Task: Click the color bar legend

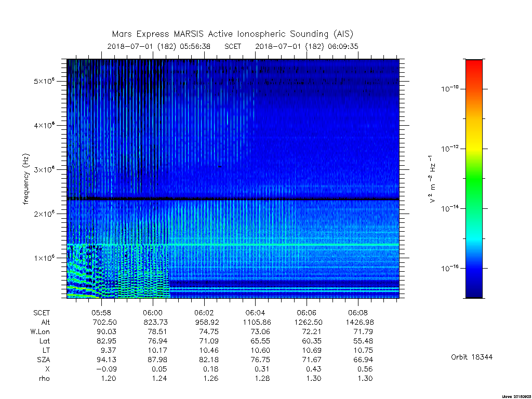Action: 474,179
